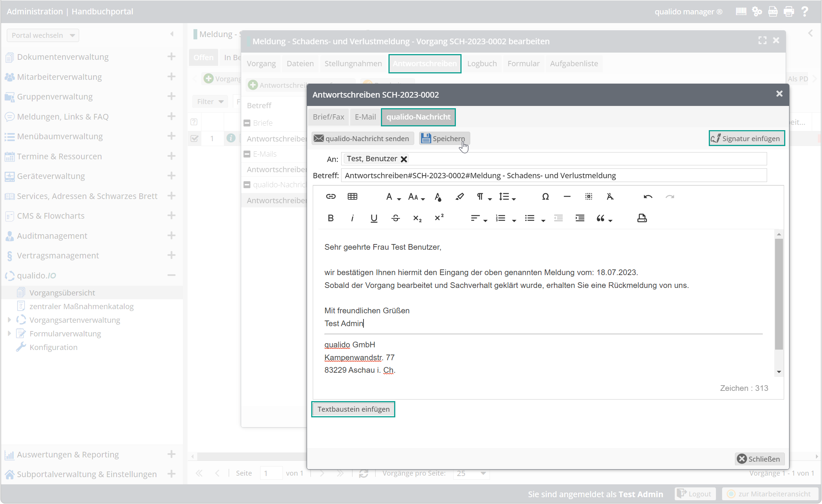Click the printer icon in the header
The height and width of the screenshot is (504, 822).
tap(789, 12)
